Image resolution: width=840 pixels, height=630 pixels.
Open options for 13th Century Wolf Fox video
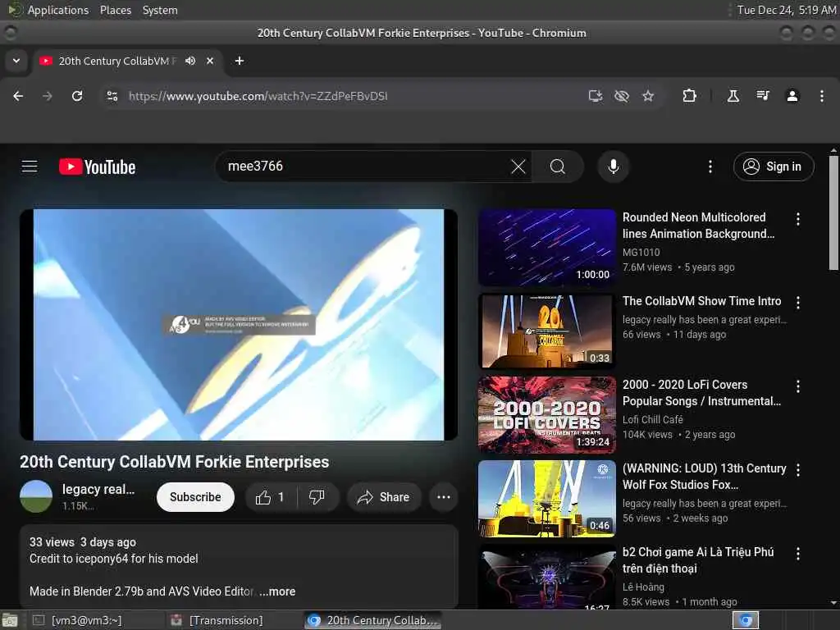(798, 470)
